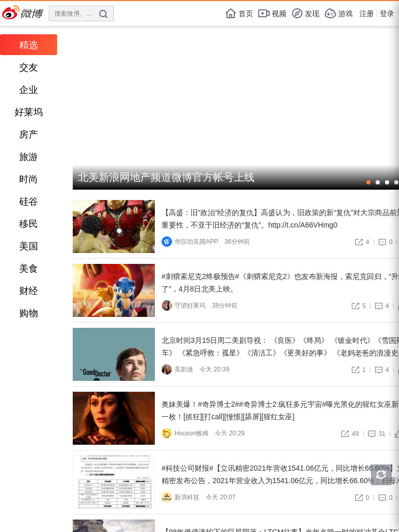Click 美剧迷 author name
The height and width of the screenshot is (532, 399).
(x=183, y=369)
